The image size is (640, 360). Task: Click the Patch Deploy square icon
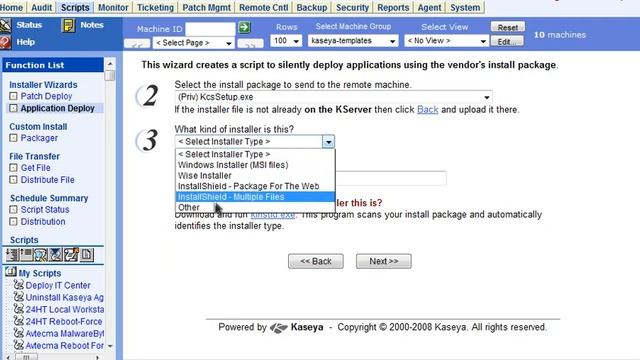[x=13, y=96]
